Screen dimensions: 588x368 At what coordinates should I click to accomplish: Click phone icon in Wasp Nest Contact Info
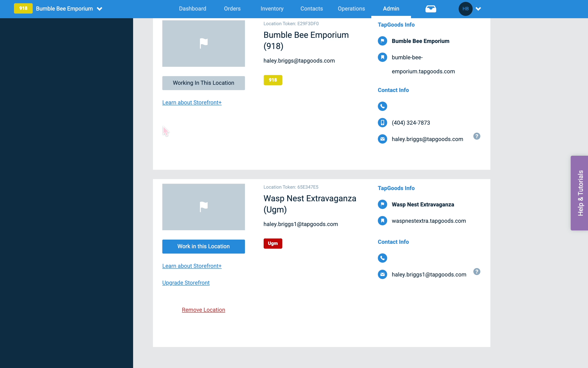pyautogui.click(x=382, y=258)
